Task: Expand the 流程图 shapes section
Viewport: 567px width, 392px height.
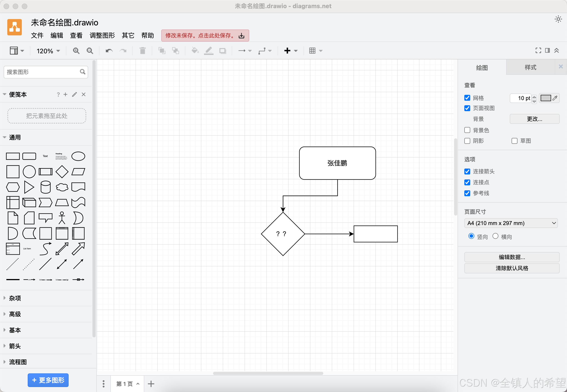Action: tap(18, 362)
